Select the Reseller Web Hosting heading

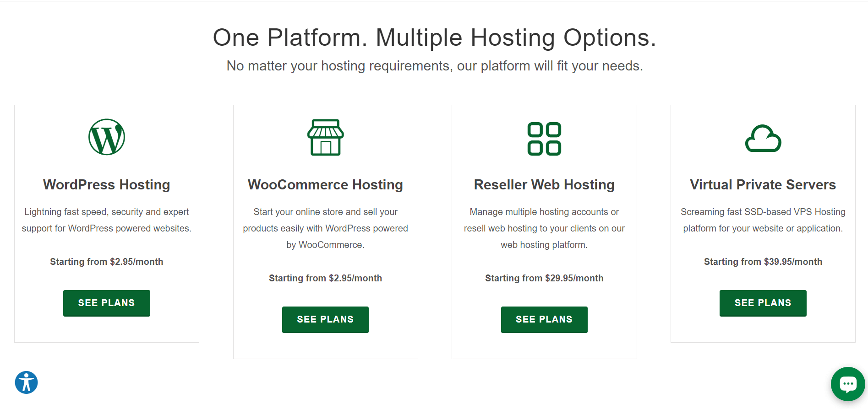point(544,185)
